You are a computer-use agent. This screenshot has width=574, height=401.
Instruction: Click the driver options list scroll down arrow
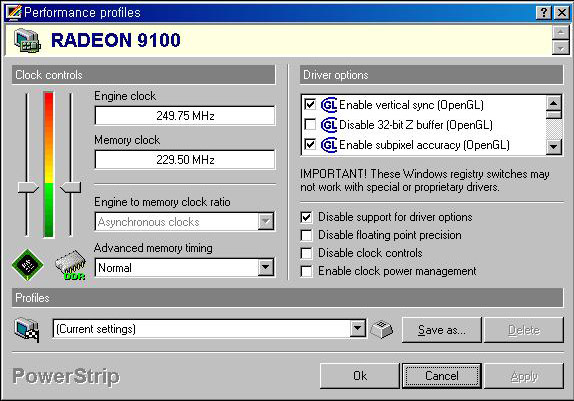point(554,147)
